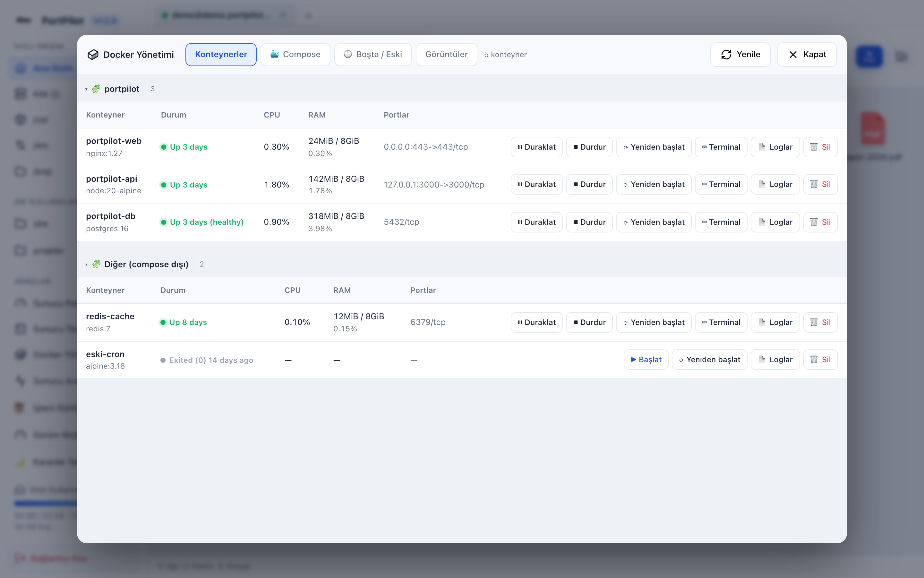
Task: Close the Docker dialog with Kapat
Action: tap(807, 54)
